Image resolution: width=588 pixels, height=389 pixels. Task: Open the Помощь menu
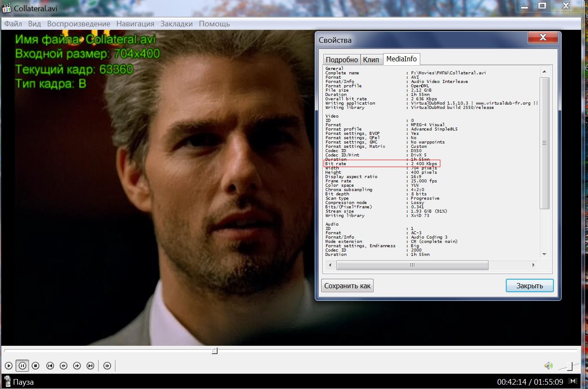[214, 24]
